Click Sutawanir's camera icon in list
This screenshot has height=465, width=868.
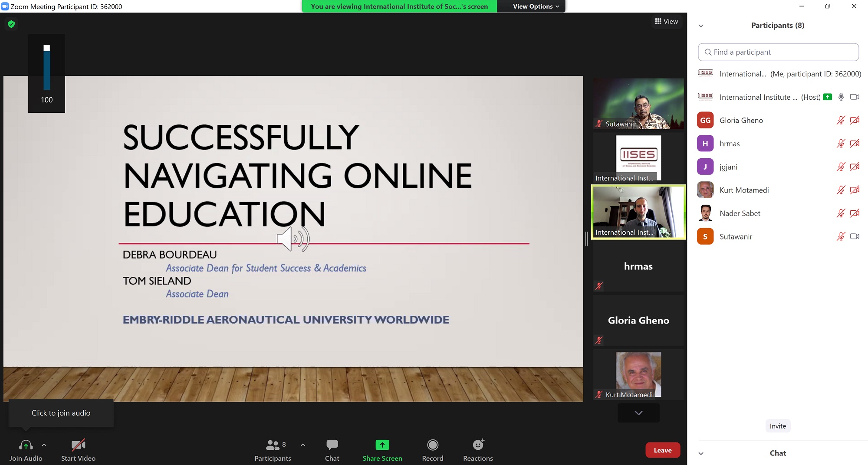click(855, 236)
